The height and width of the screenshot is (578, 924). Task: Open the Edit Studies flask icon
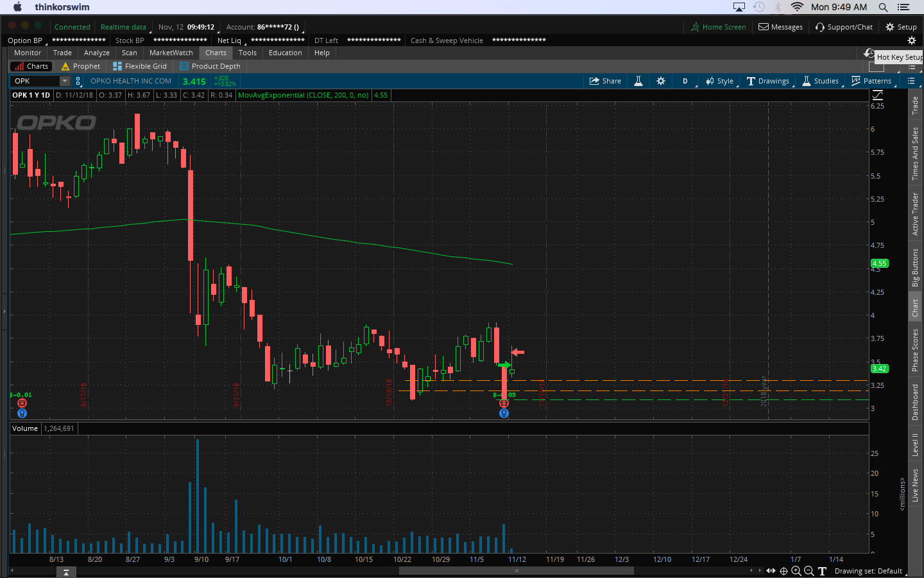(638, 81)
